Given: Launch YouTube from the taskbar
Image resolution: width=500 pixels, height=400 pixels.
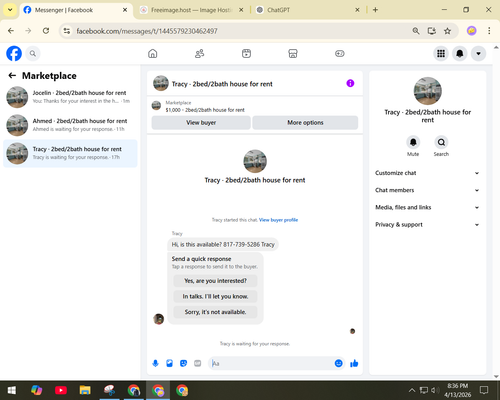Looking at the screenshot, I should (x=61, y=390).
